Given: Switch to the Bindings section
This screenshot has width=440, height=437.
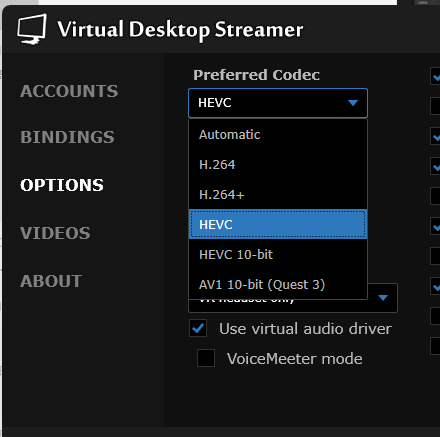Looking at the screenshot, I should point(67,137).
